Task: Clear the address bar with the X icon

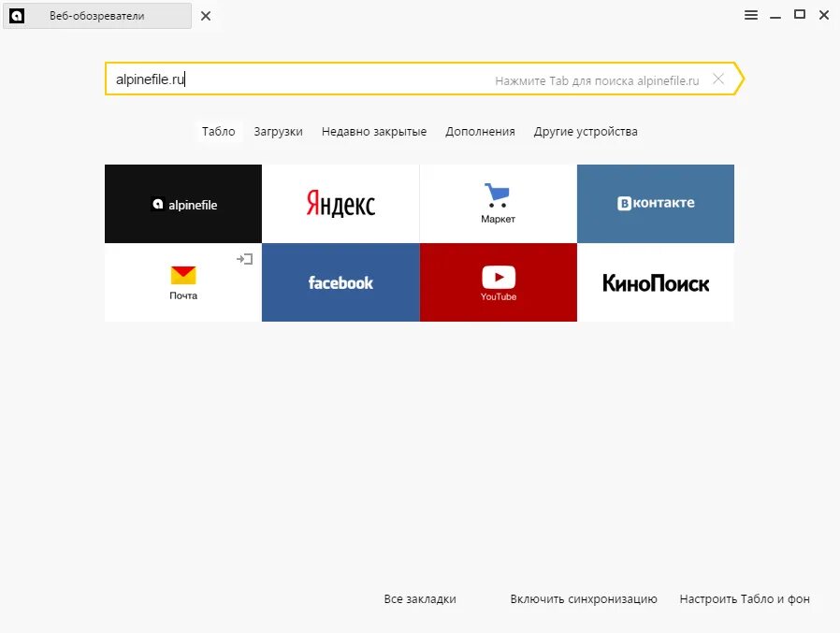Action: pos(718,79)
